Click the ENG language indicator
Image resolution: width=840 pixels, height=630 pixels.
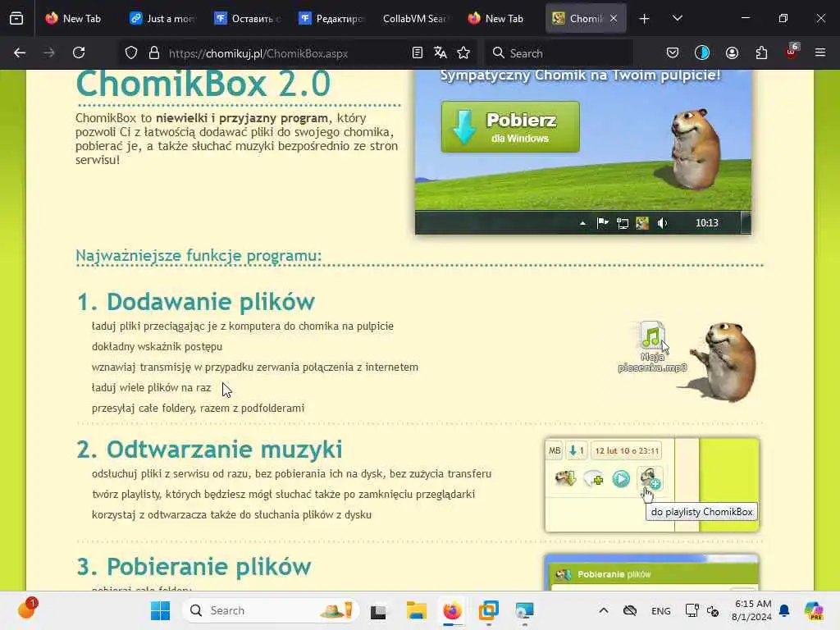660,611
